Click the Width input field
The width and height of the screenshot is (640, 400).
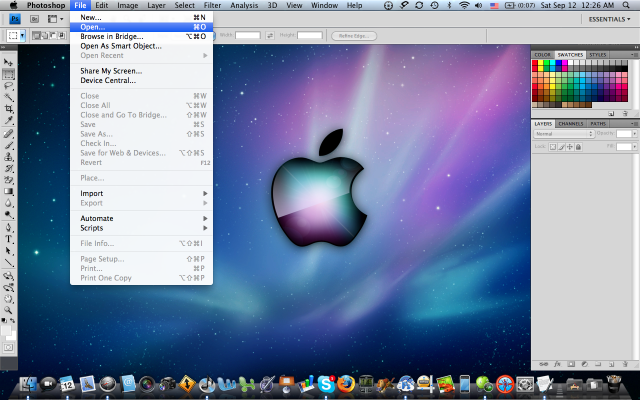(248, 36)
